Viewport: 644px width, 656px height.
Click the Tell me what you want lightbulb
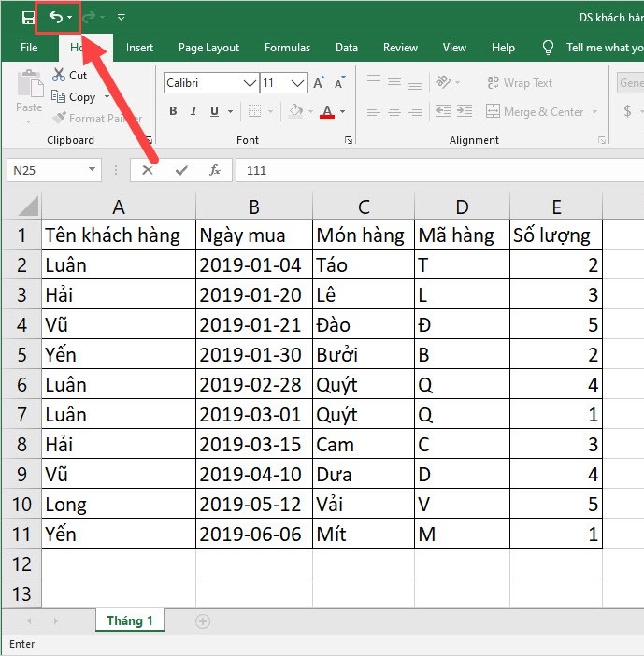548,48
